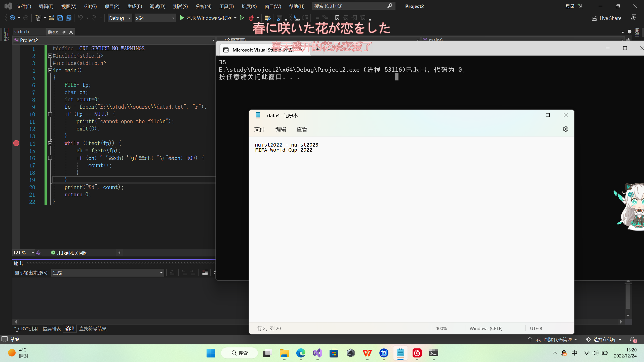Click the Open File toolbar icon

tap(52, 18)
